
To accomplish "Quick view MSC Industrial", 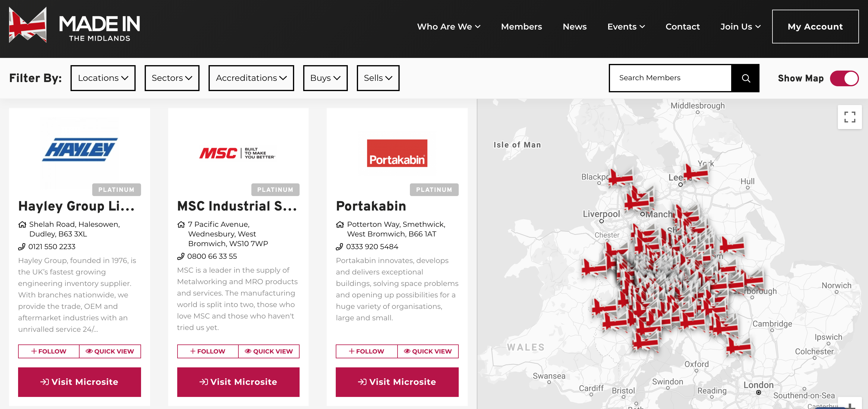I will (x=269, y=351).
